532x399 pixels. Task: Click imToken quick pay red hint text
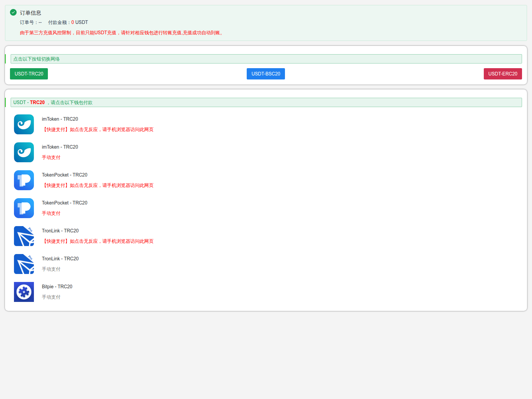point(98,130)
